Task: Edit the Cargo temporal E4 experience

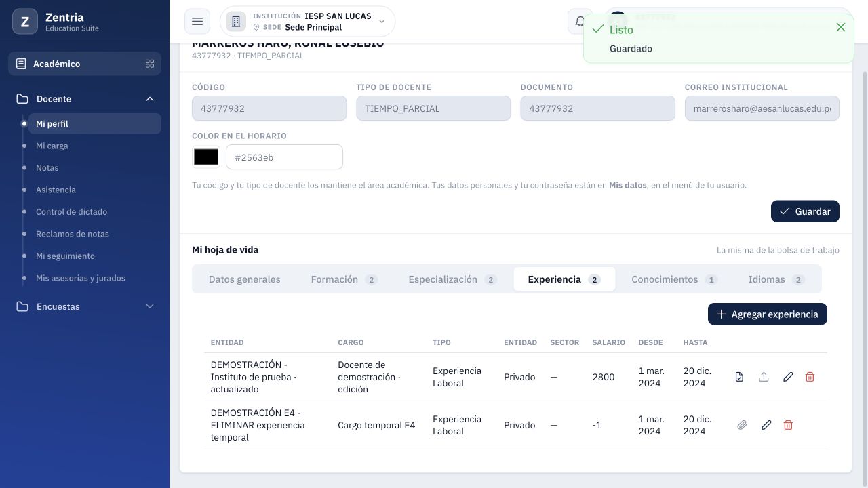Action: 766,425
